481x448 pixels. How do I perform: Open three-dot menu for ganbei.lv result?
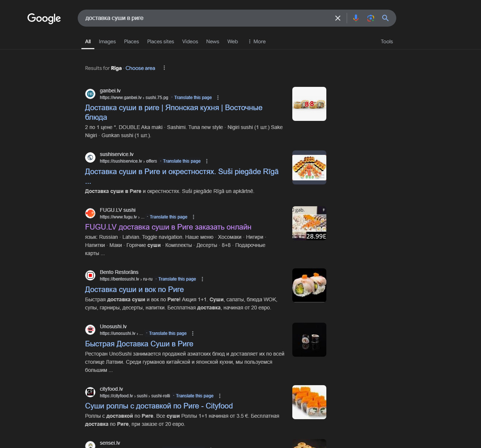(x=218, y=98)
